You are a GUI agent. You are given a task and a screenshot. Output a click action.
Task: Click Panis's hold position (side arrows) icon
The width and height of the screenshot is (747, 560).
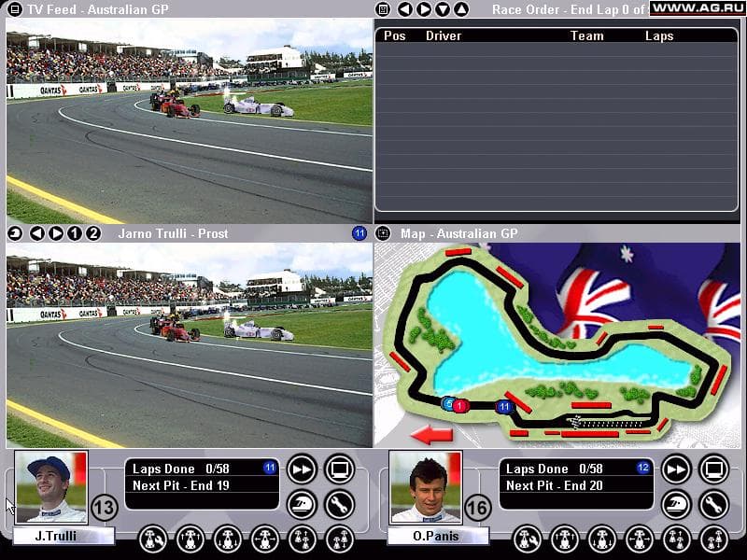[x=640, y=539]
